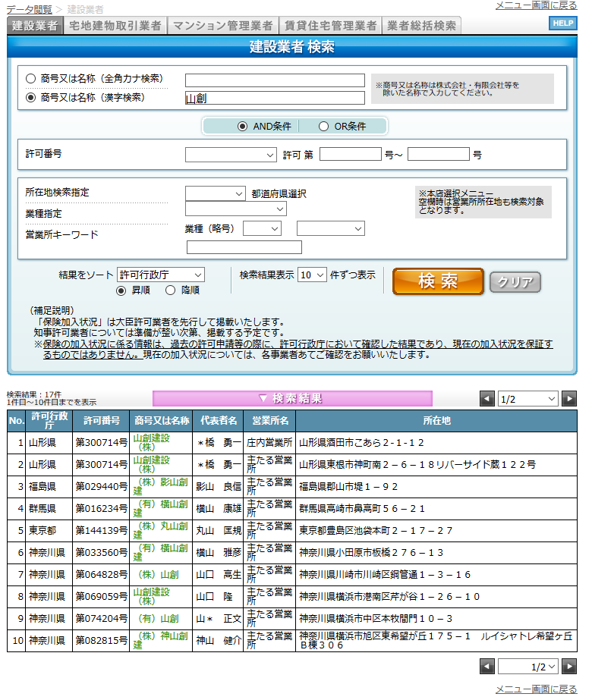Click permit number 第082815号 cell

(101, 640)
